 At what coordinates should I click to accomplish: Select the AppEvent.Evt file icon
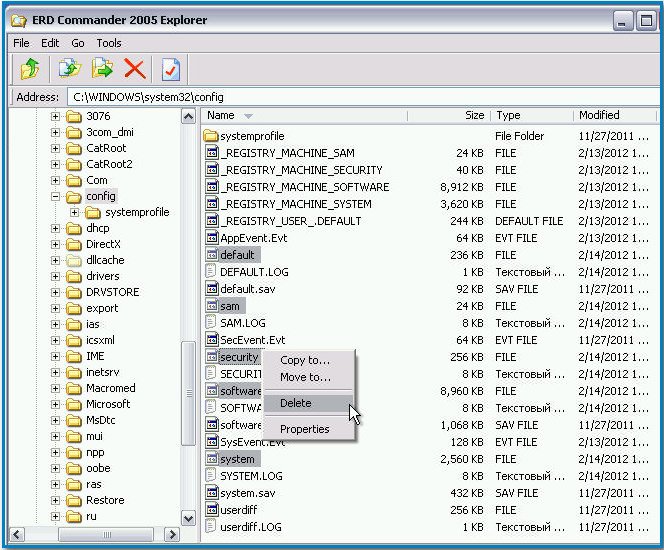click(211, 238)
